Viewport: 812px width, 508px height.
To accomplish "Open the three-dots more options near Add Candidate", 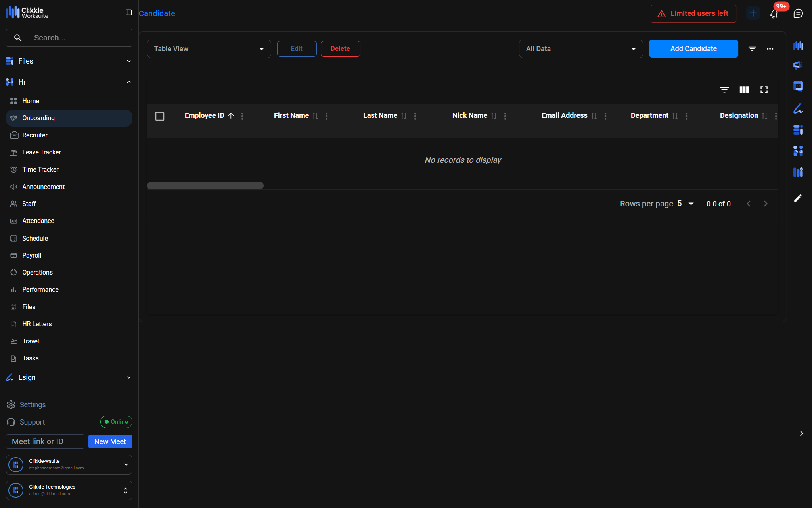I will 770,49.
